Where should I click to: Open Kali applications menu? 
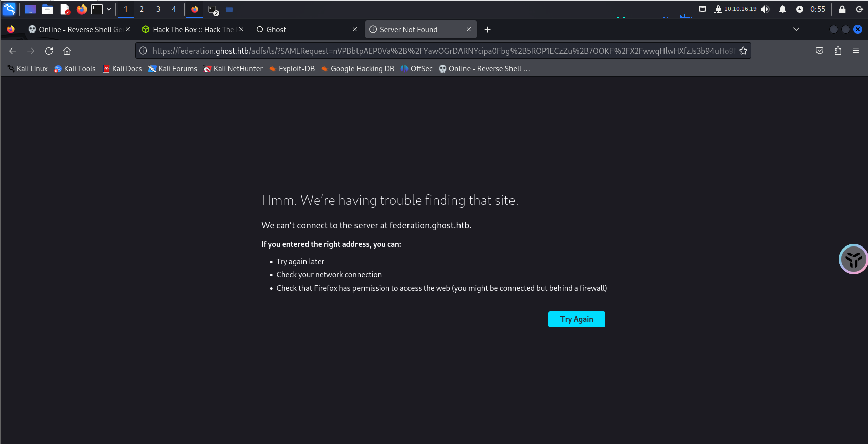(x=9, y=9)
